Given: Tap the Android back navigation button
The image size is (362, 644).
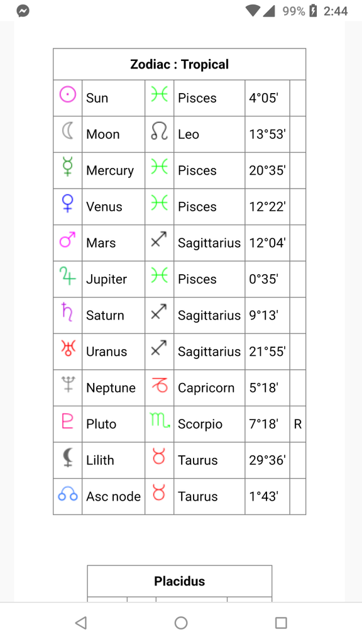Looking at the screenshot, I should 81,623.
